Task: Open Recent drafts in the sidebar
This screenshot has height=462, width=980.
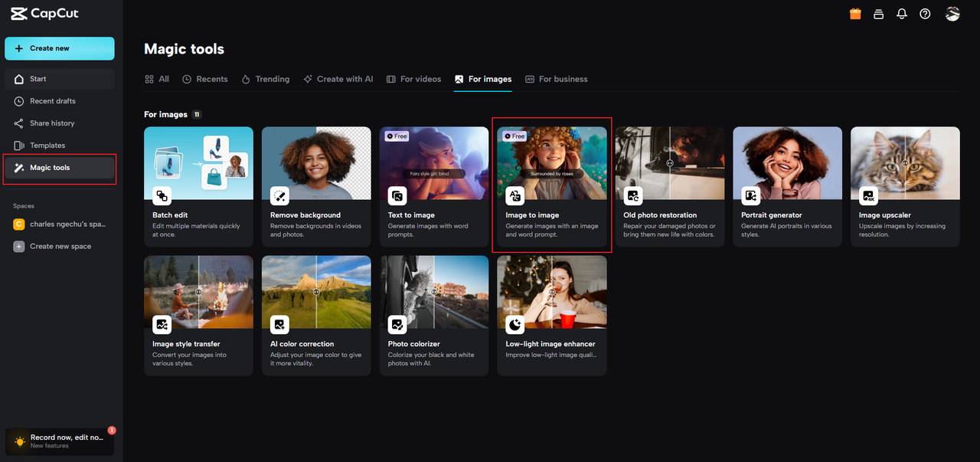Action: (60, 101)
